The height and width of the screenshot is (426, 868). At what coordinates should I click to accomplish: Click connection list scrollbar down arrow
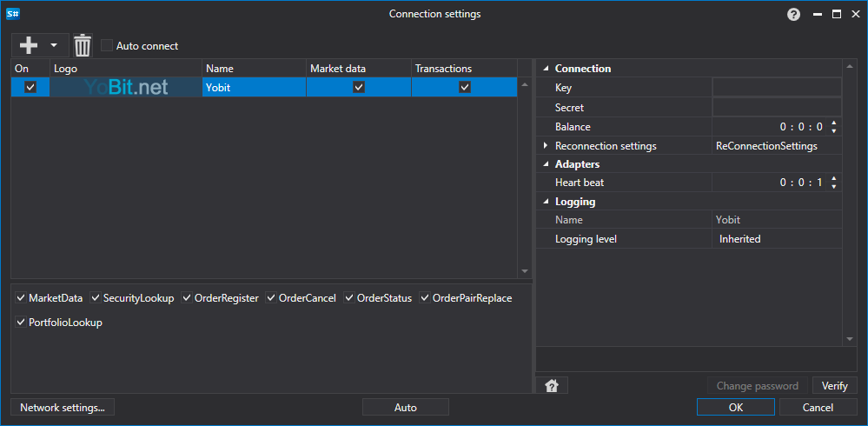525,271
